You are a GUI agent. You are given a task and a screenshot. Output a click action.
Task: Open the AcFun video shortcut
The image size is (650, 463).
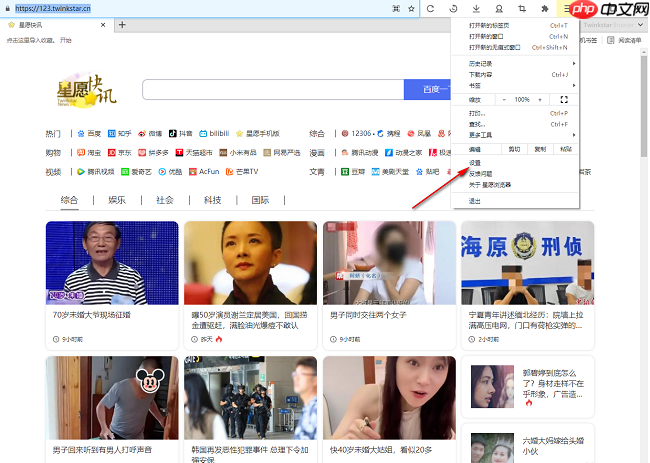click(x=204, y=172)
